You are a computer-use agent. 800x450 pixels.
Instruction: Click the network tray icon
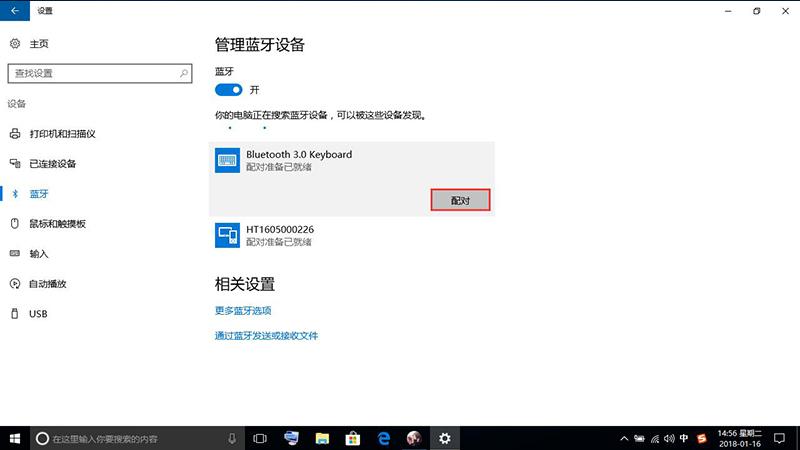coord(655,438)
